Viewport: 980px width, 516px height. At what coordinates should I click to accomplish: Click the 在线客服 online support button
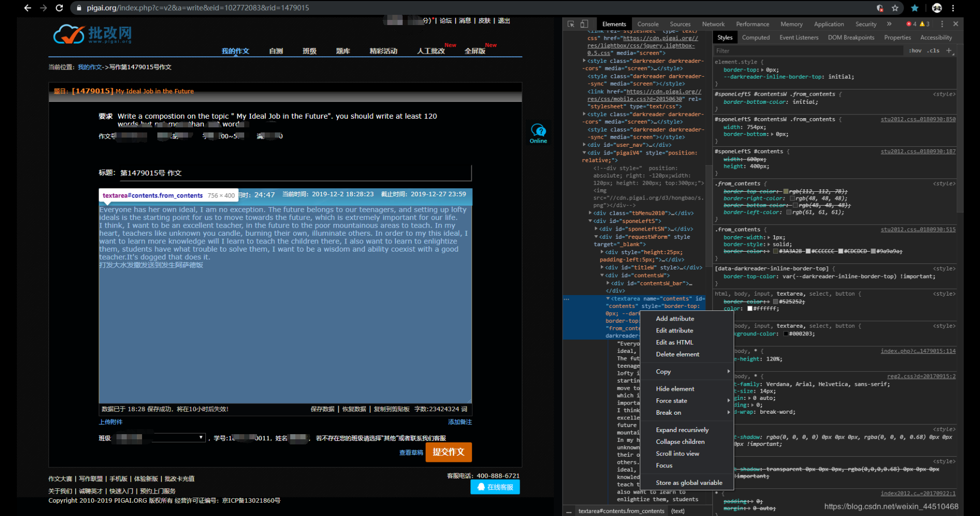495,487
